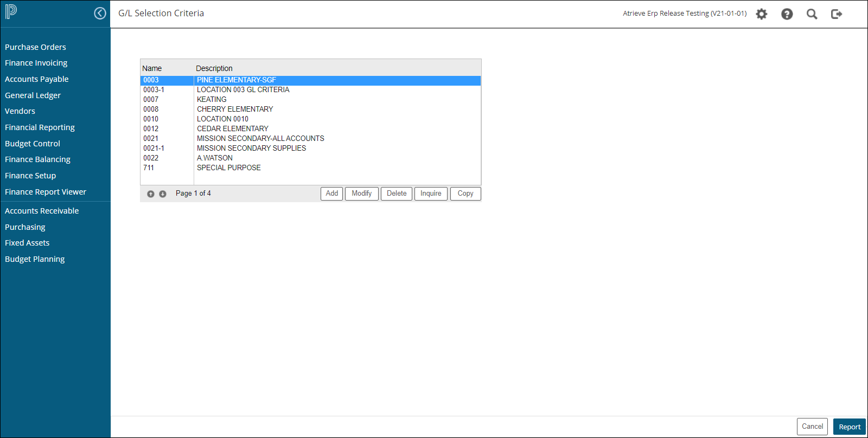Select the CHERRY ELEMENTARY row

pos(235,109)
